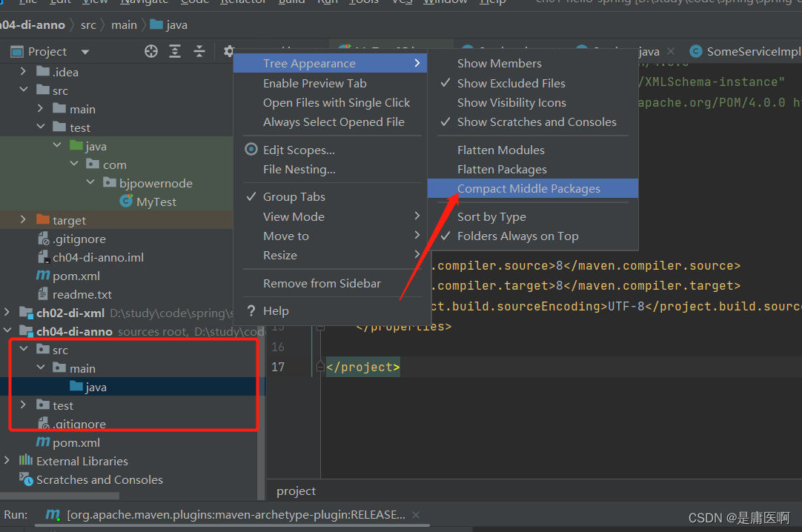This screenshot has height=532, width=802.
Task: Expand External Libraries node
Action: coord(7,460)
